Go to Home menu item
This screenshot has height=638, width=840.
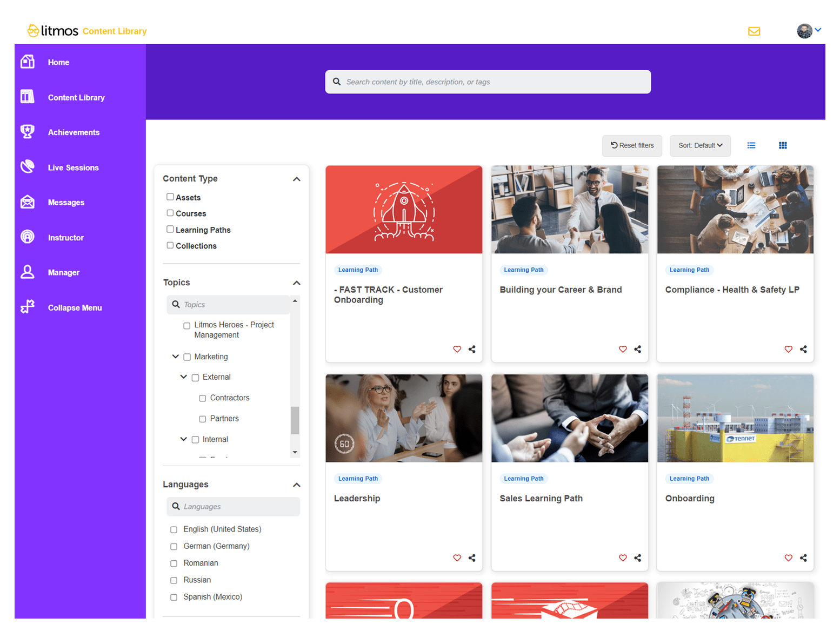point(58,62)
